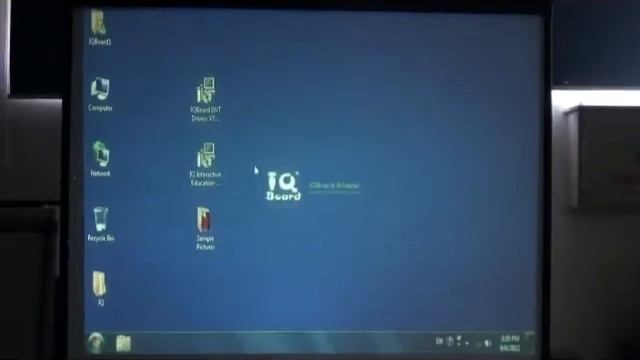Open the Sample Pictures shortcut

[x=205, y=228]
